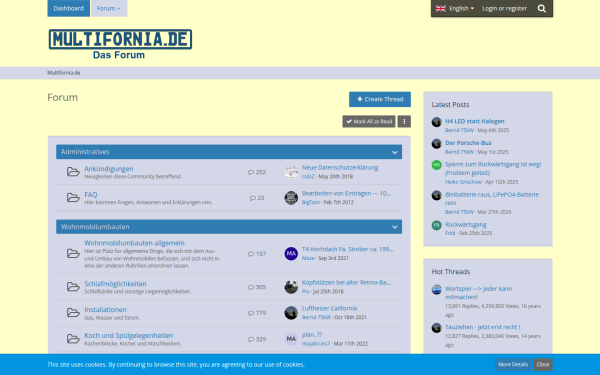
Task: Click avatar beside Tauziehen hot thread
Action: 437,328
